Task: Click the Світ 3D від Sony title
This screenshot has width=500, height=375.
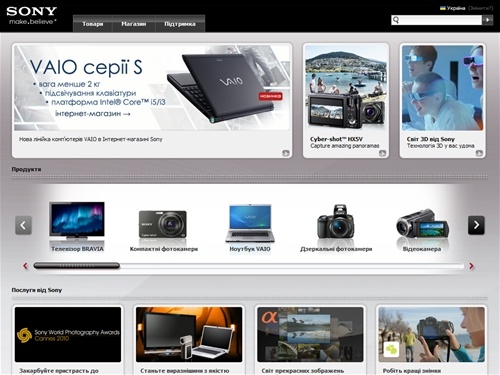Action: coord(431,139)
